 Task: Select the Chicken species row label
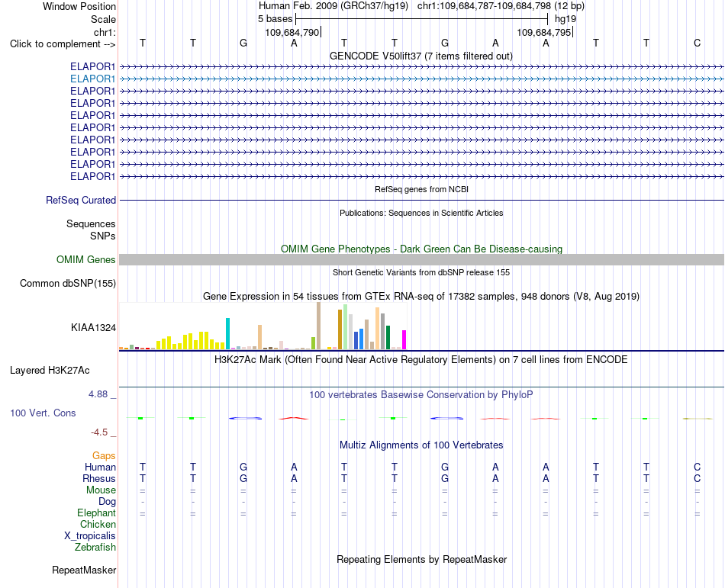click(x=98, y=524)
